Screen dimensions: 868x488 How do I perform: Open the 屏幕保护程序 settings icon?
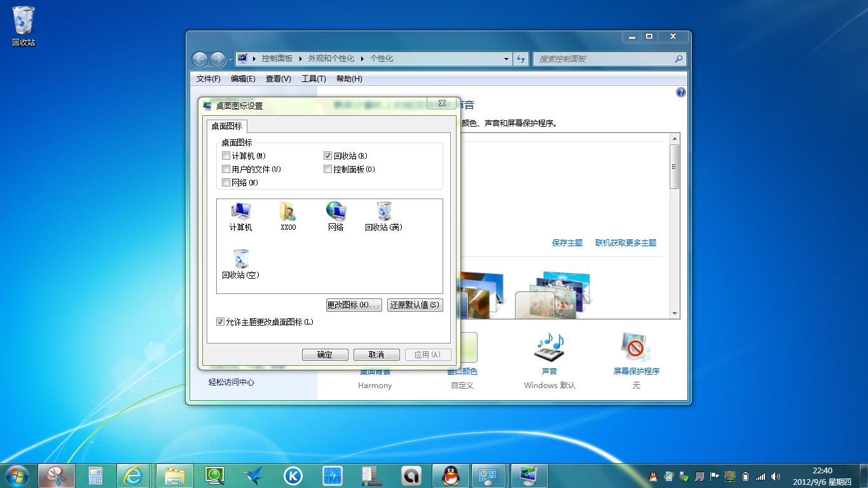pyautogui.click(x=635, y=347)
